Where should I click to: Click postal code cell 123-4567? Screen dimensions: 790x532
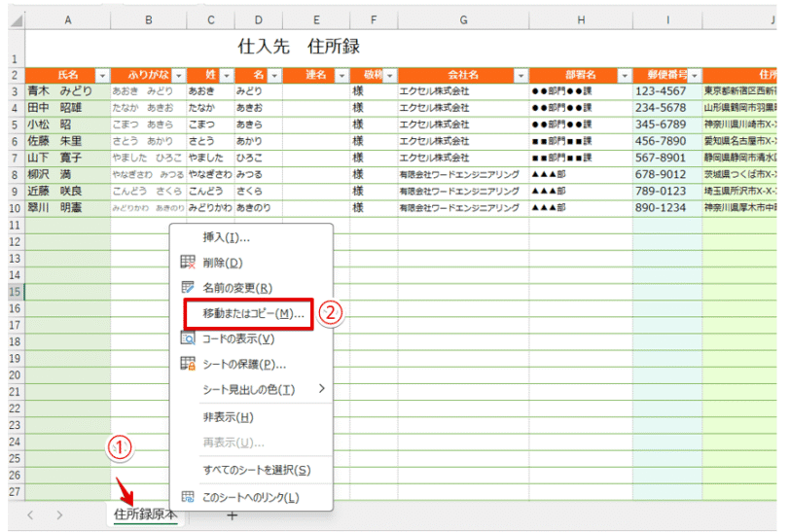tap(667, 91)
